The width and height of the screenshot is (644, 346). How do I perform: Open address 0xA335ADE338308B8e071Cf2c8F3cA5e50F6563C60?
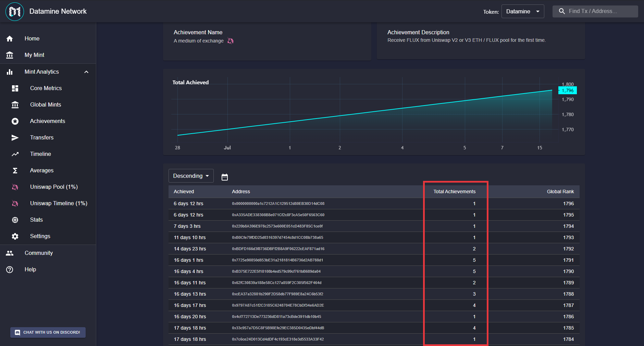pos(278,215)
